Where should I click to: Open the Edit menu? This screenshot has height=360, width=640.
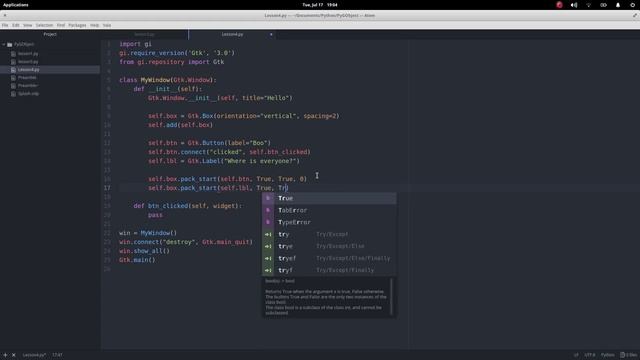[16, 25]
